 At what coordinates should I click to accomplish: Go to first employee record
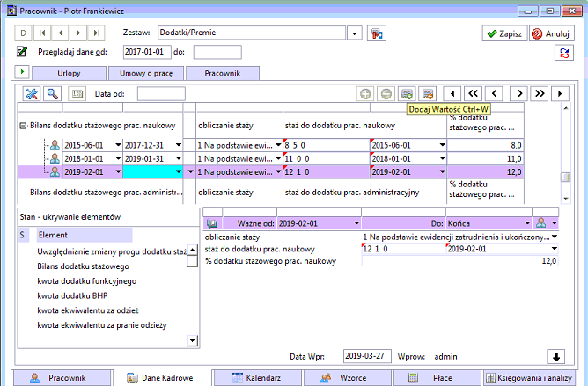42,33
